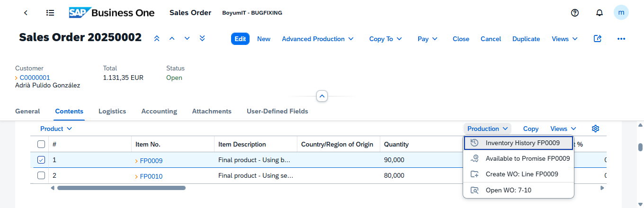Uncheck the row 1 checkbox
Screen dimensions: 644x208
[41, 160]
